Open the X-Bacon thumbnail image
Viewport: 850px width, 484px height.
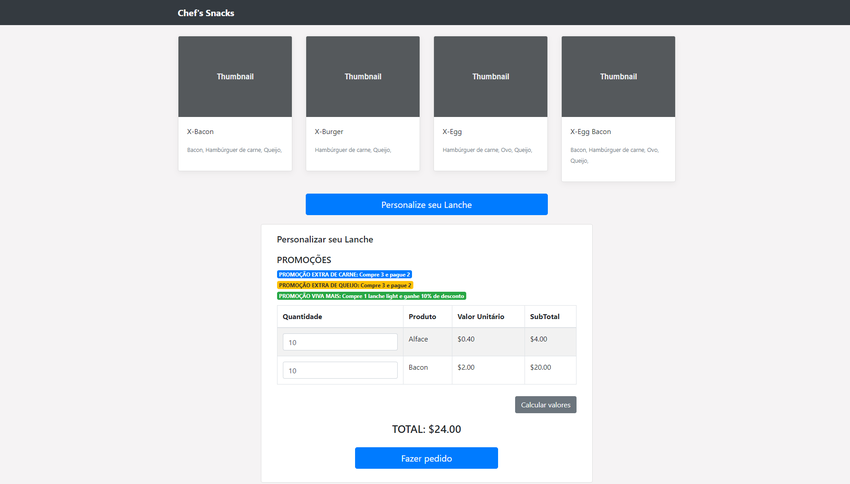[x=235, y=76]
